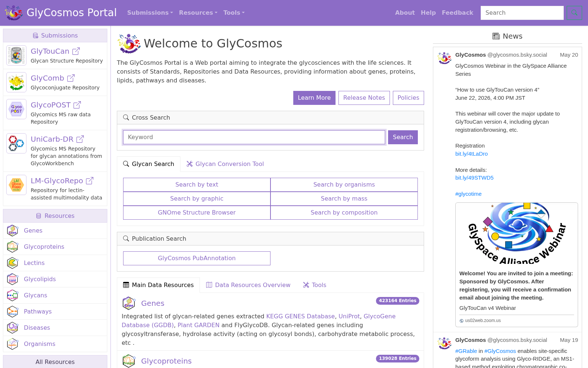Click the GlyCosmos avatar on May 20 post
588x368 pixels.
pyautogui.click(x=444, y=58)
